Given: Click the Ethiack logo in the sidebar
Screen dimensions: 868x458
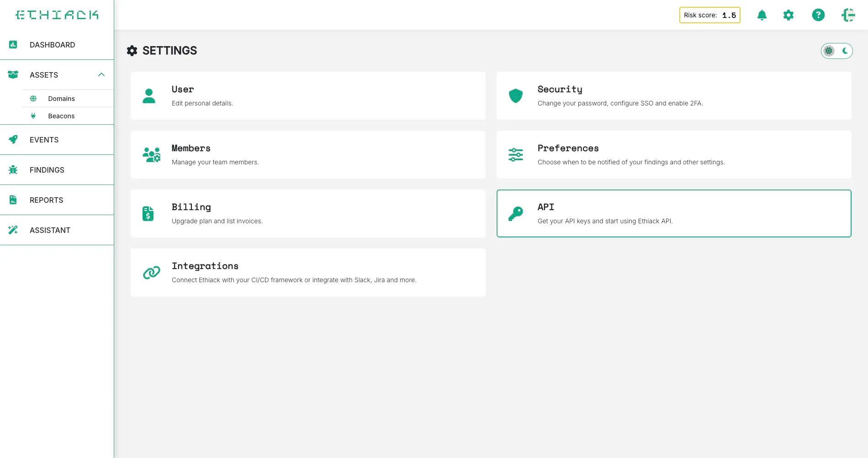Looking at the screenshot, I should click(57, 14).
